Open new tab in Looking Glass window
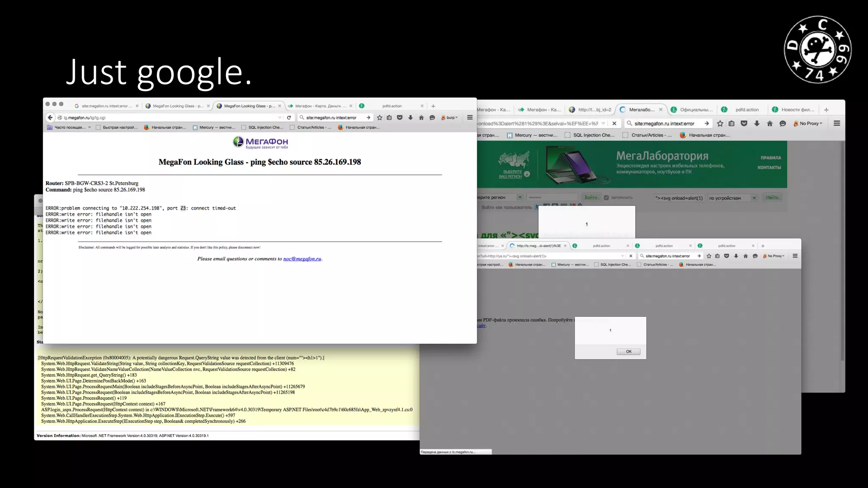 [x=433, y=106]
